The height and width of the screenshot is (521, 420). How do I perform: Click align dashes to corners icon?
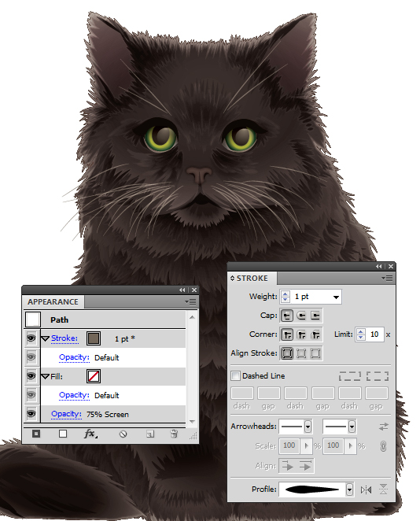tap(378, 376)
